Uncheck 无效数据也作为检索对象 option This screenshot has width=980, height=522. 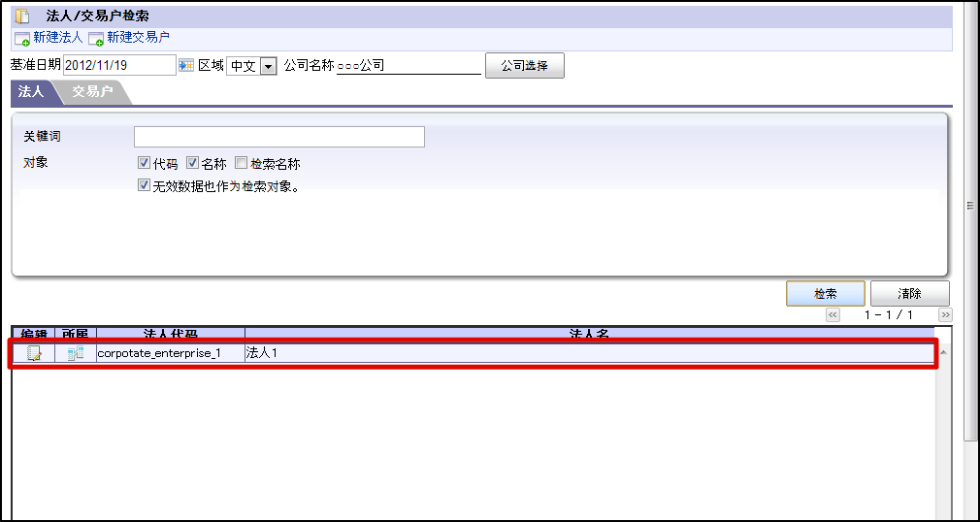point(144,185)
